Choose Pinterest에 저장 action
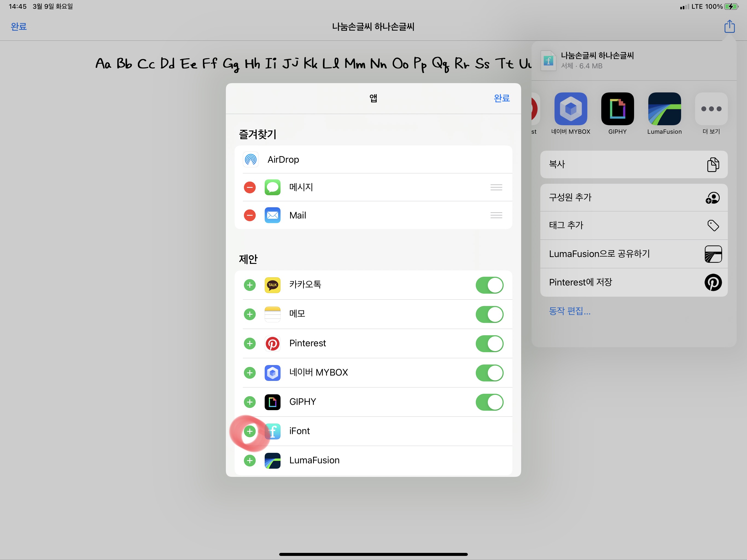 pos(634,282)
